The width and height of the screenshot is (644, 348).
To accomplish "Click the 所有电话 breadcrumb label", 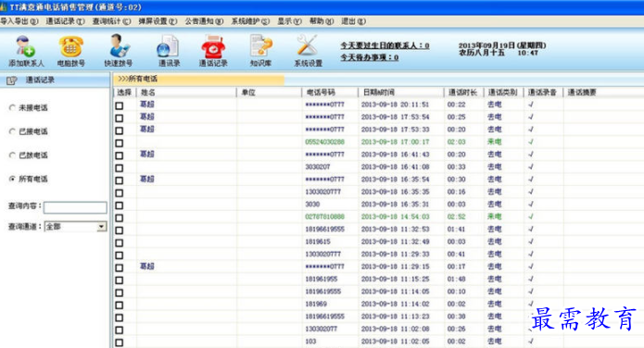I will [143, 79].
